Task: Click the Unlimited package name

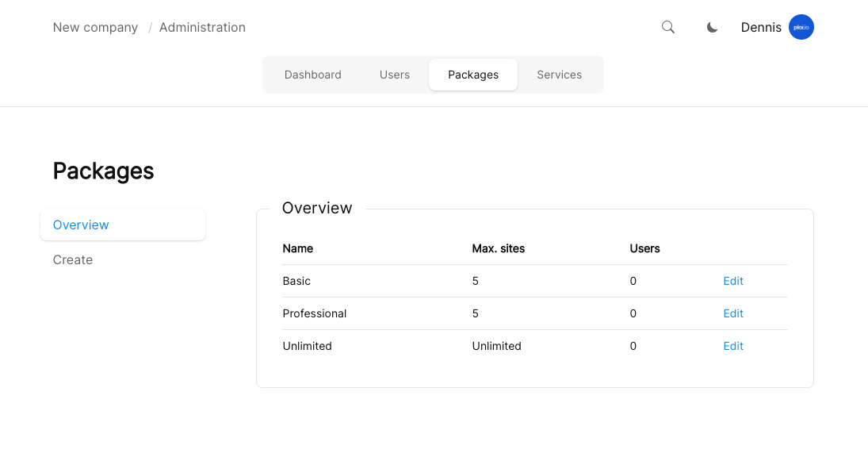Action: [x=307, y=346]
